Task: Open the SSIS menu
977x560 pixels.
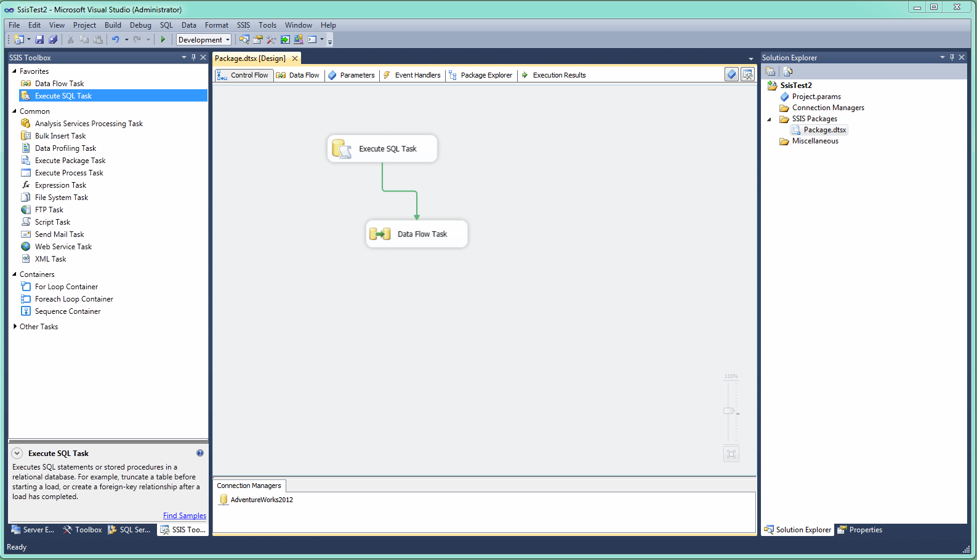Action: click(x=243, y=25)
